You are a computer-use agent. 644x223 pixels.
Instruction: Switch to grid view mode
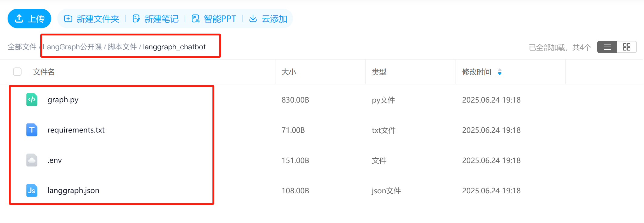click(627, 47)
